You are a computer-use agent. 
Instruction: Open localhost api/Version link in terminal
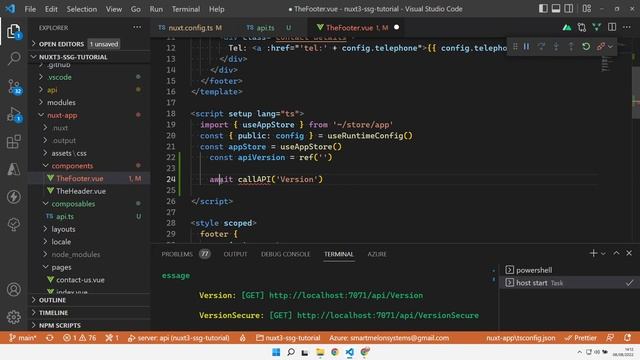point(346,295)
